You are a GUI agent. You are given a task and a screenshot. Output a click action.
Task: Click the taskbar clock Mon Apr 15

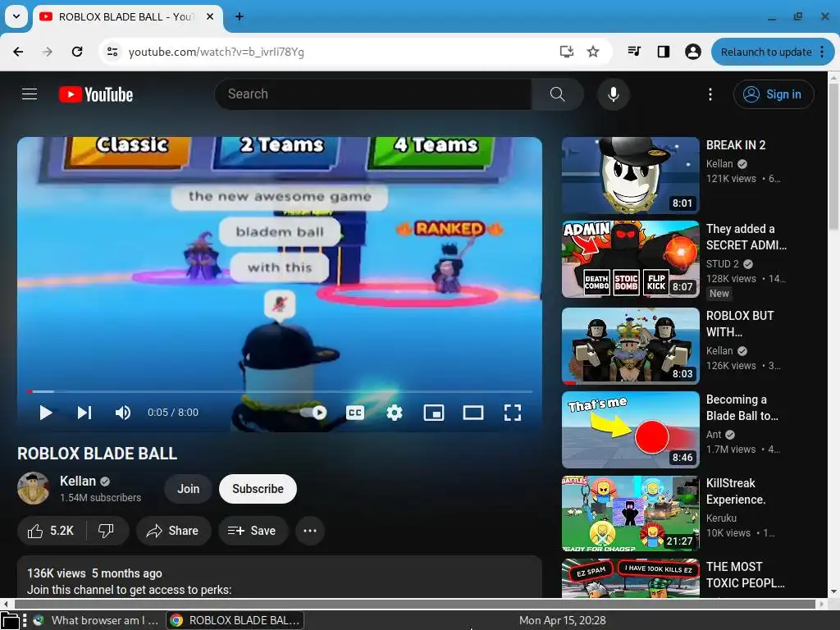(562, 620)
